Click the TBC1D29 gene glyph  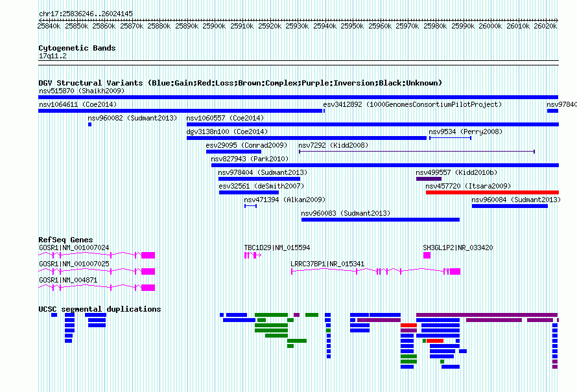[x=253, y=255]
